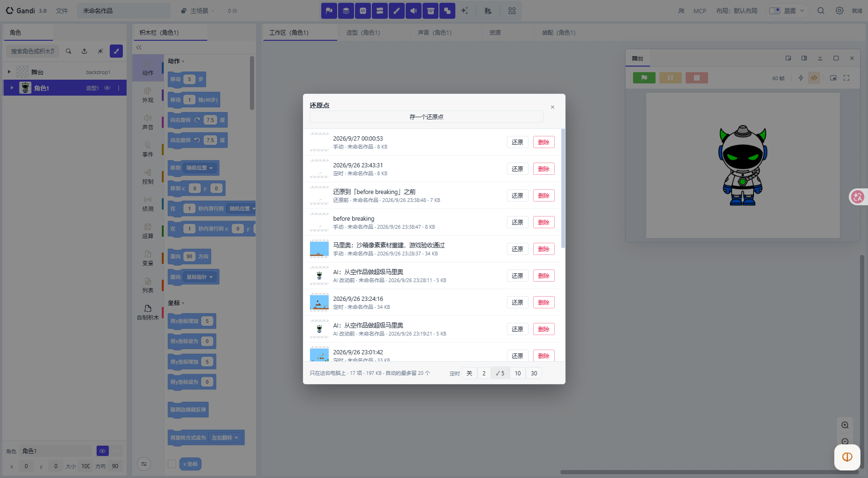Click the stage picture-in-picture icon
868x478 pixels.
pos(833,78)
